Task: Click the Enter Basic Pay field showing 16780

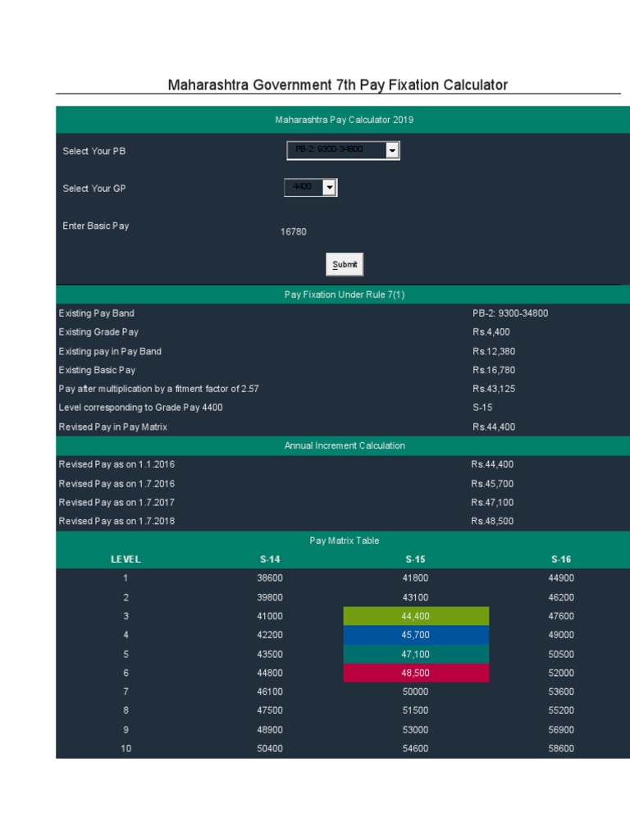Action: click(x=294, y=232)
